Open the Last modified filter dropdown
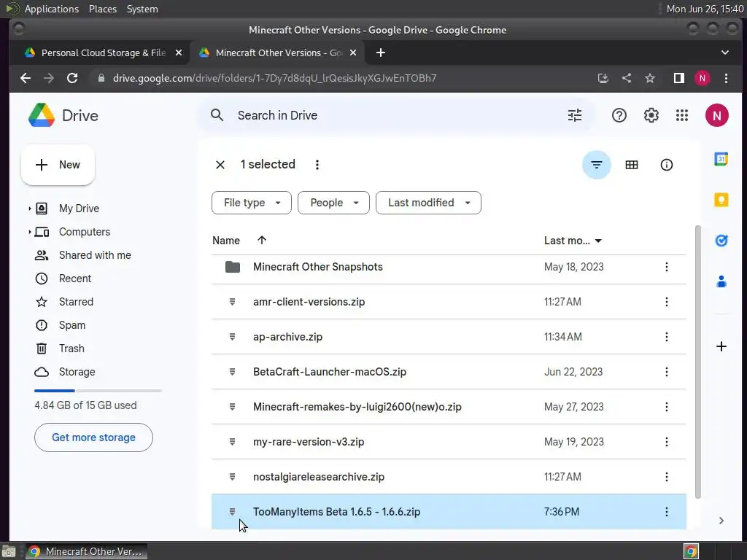The height and width of the screenshot is (560, 747). click(428, 203)
